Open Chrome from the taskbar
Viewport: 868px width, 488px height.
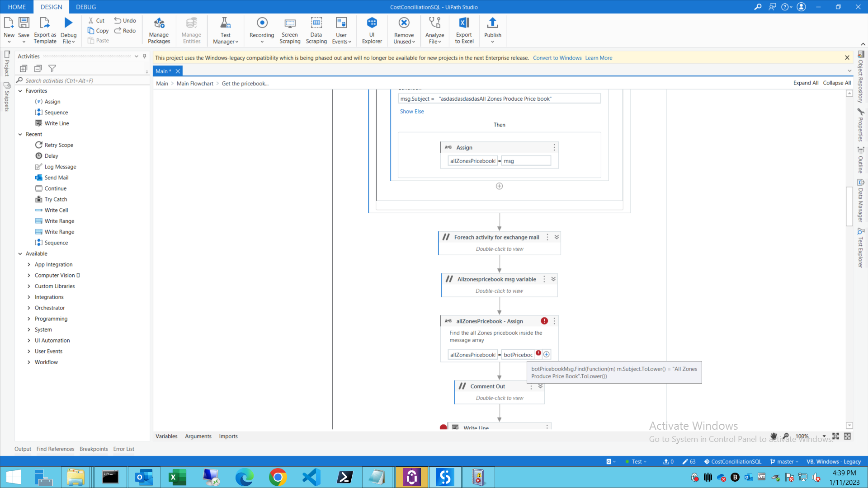tap(278, 477)
